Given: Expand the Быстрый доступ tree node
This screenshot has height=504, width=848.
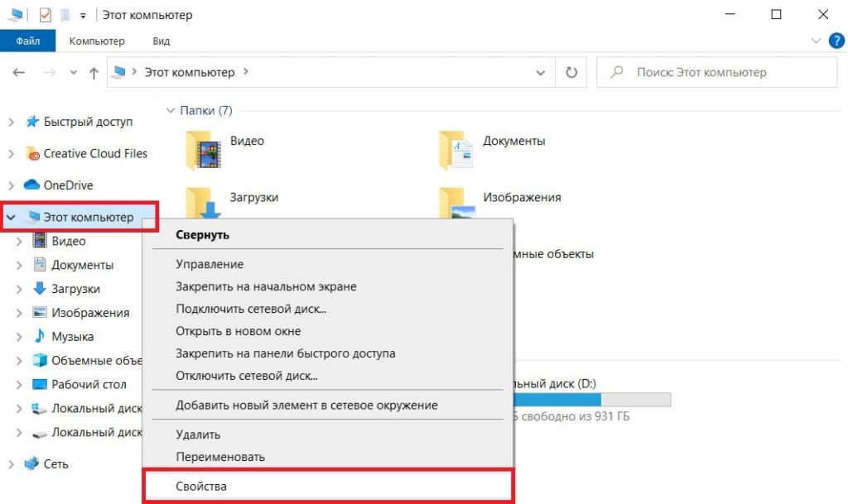Looking at the screenshot, I should pyautogui.click(x=11, y=122).
